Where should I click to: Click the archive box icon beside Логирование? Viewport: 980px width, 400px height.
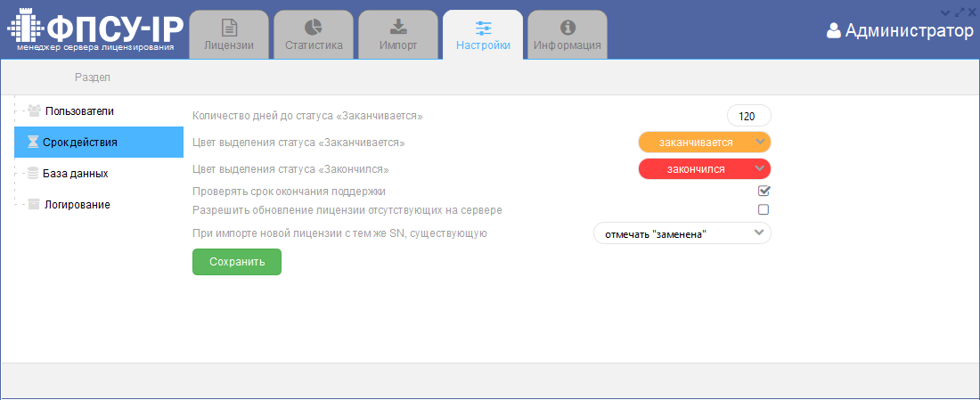34,204
